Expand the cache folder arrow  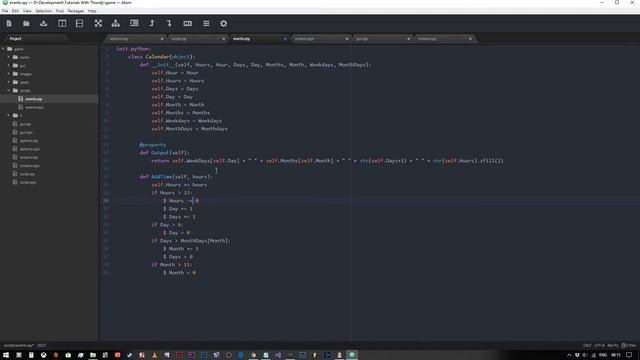[9, 57]
